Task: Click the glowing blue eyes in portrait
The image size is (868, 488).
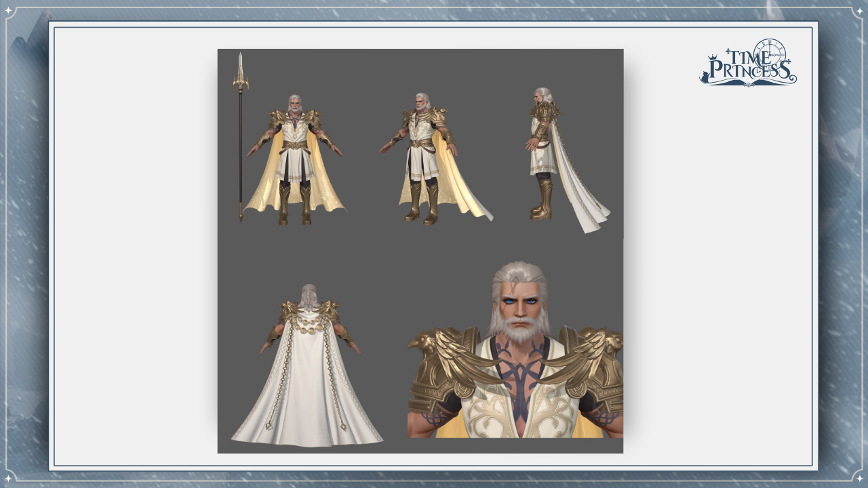Action: (x=519, y=301)
